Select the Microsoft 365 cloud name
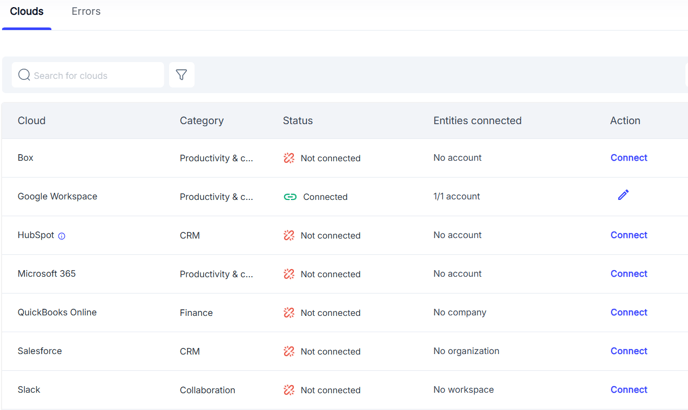The width and height of the screenshot is (688, 410). (x=47, y=273)
